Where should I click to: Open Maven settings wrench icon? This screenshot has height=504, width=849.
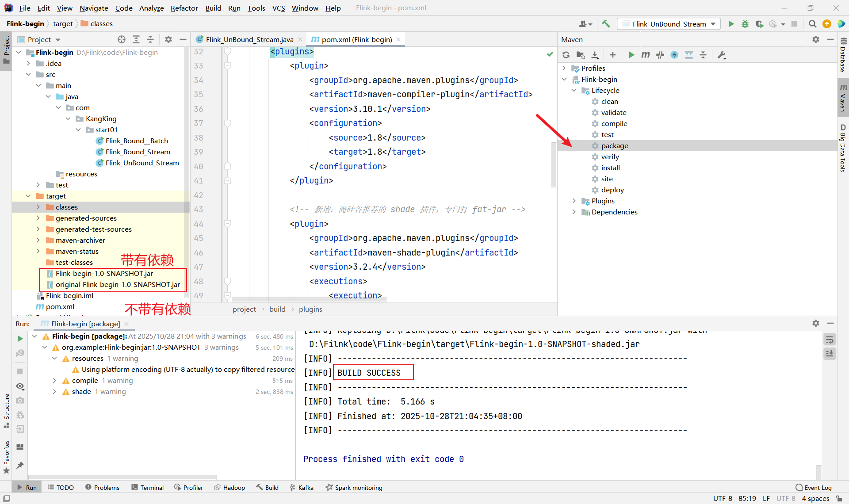pos(722,55)
